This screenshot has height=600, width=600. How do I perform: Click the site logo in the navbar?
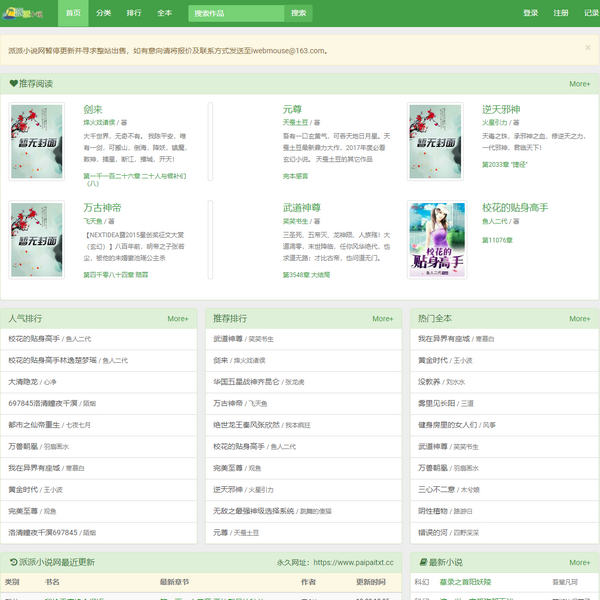coord(24,13)
